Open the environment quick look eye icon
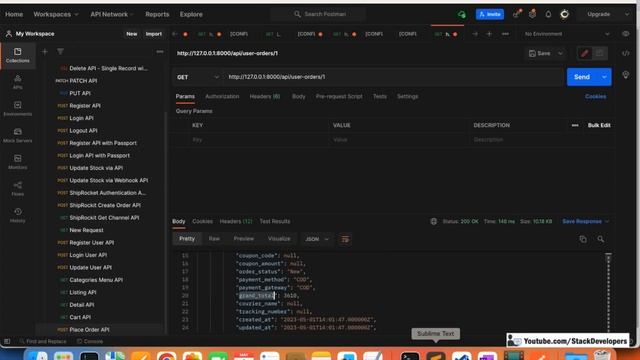The height and width of the screenshot is (360, 640). (626, 34)
